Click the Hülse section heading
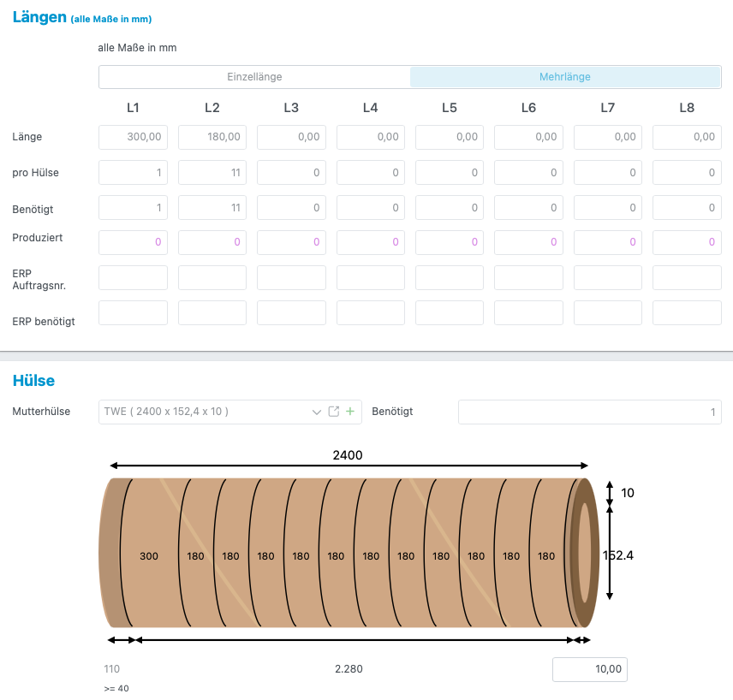733x700 pixels. (33, 380)
